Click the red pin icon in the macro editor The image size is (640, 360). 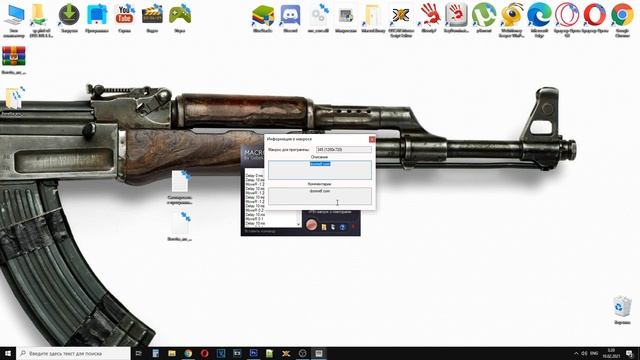(x=353, y=227)
